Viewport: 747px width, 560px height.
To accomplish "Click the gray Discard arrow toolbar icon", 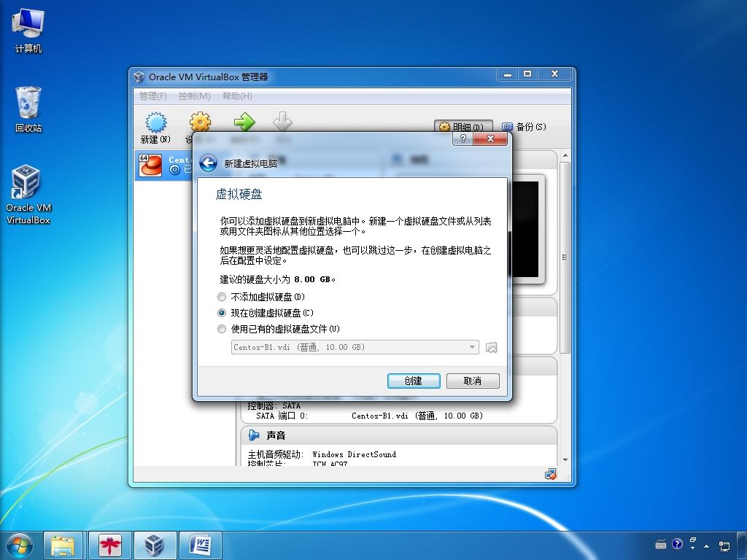I will [282, 122].
